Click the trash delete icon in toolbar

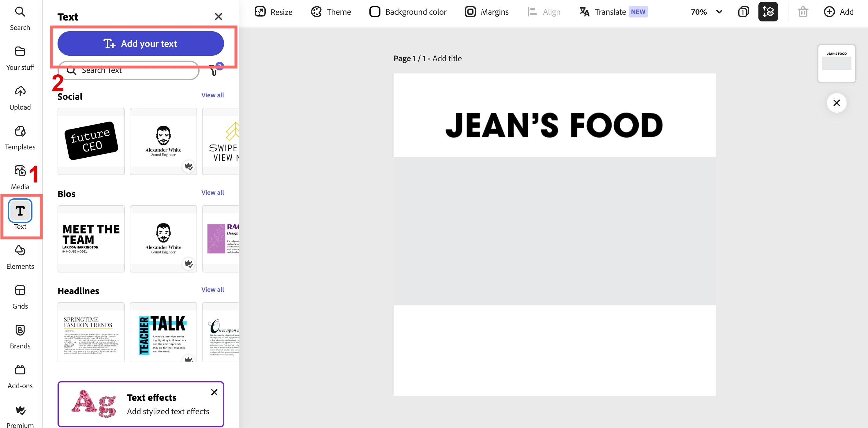803,12
